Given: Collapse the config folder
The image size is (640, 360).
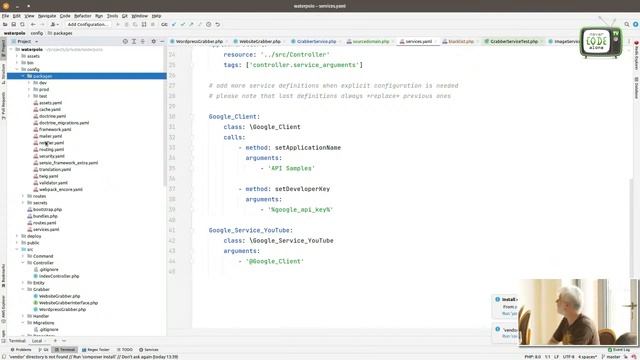Looking at the screenshot, I should pyautogui.click(x=17, y=69).
